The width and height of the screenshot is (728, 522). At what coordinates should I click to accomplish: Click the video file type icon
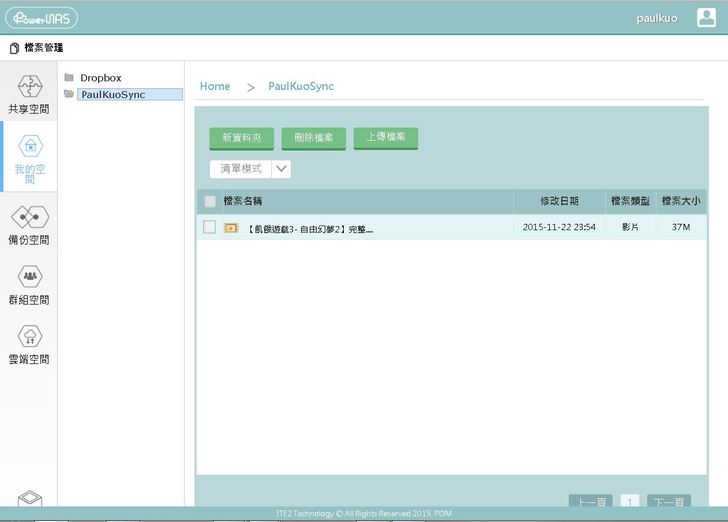[x=231, y=228]
